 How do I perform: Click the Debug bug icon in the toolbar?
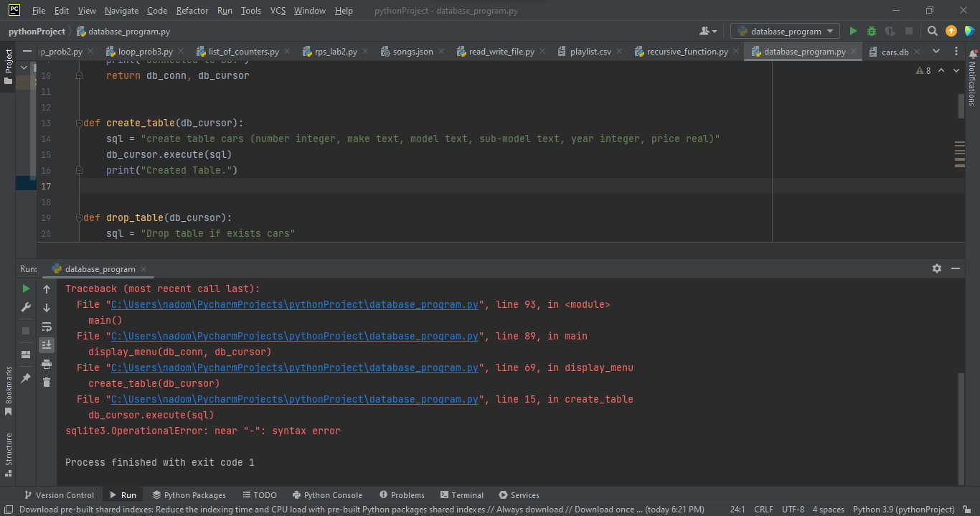pyautogui.click(x=872, y=31)
